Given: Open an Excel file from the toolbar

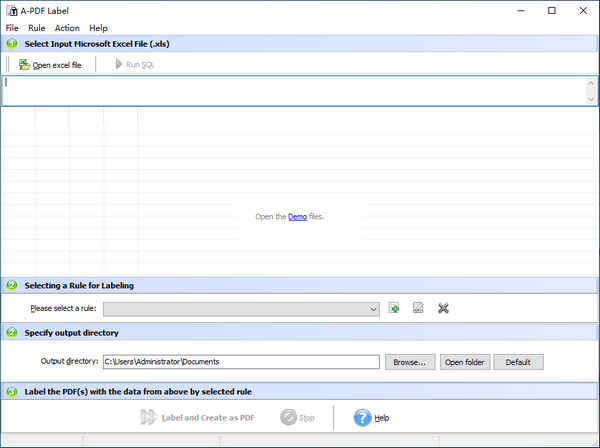Looking at the screenshot, I should pos(50,65).
